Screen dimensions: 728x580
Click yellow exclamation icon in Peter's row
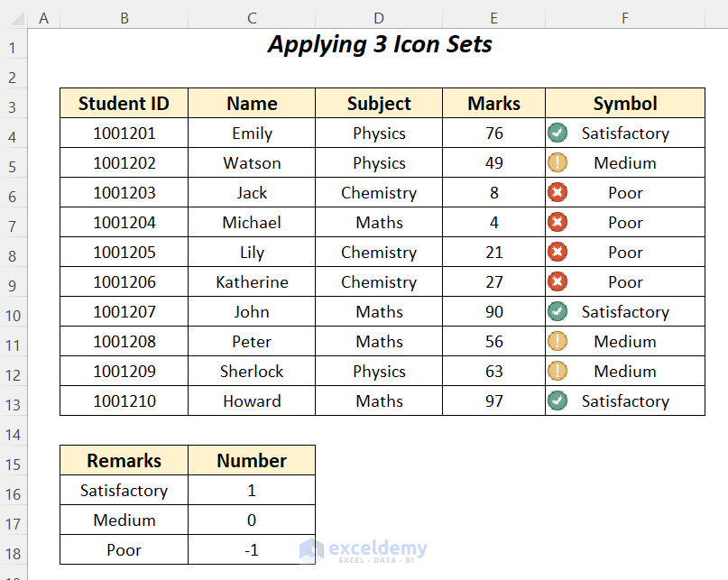coord(558,341)
